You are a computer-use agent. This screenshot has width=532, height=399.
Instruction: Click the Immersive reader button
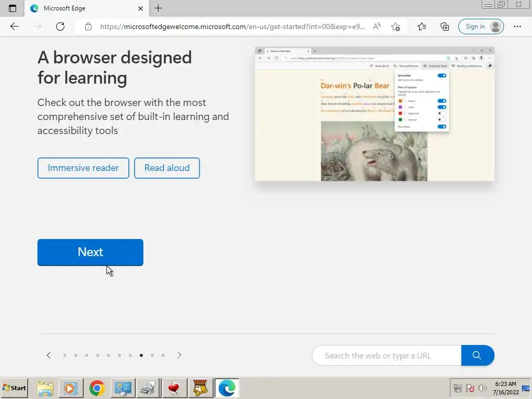coord(83,168)
